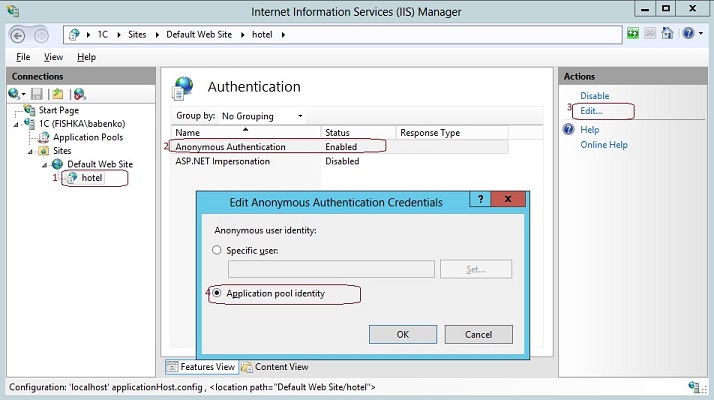Click the Stop icon in address bar
714x400 pixels.
[650, 33]
